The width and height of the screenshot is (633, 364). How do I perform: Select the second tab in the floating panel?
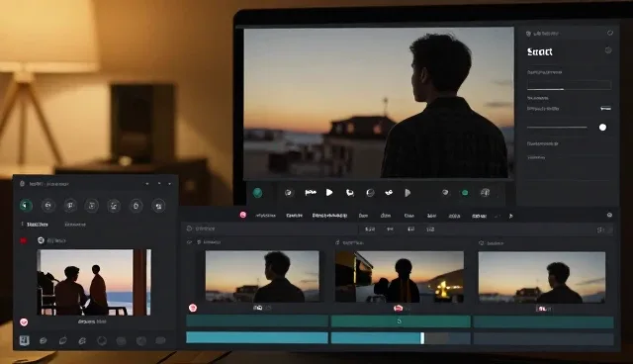pyautogui.click(x=75, y=225)
